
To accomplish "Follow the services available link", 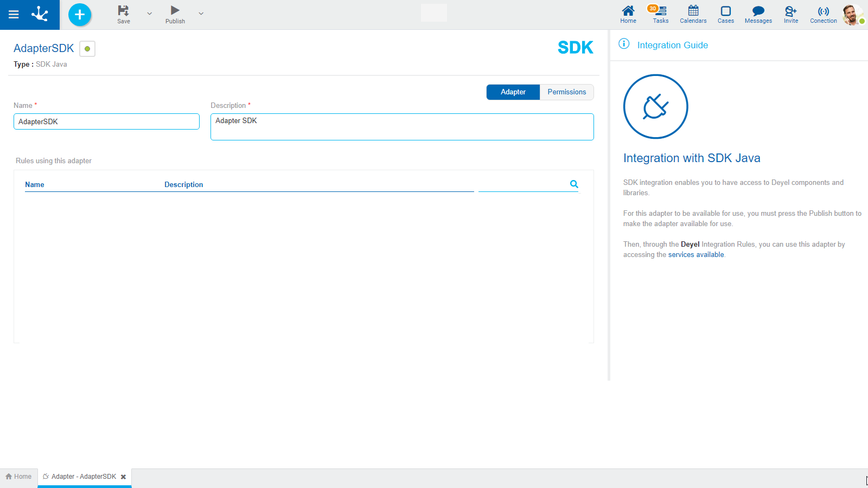I will point(696,255).
